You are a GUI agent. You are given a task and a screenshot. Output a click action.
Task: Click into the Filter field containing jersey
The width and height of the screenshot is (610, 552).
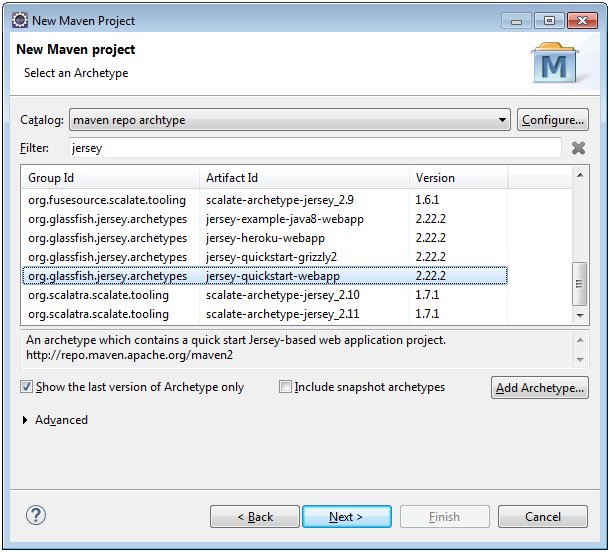pyautogui.click(x=315, y=148)
